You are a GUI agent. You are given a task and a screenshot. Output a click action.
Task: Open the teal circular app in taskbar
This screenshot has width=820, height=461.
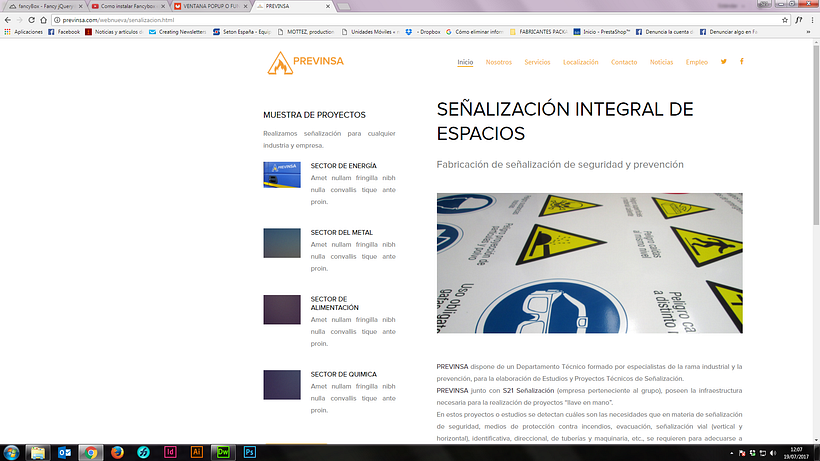(144, 452)
